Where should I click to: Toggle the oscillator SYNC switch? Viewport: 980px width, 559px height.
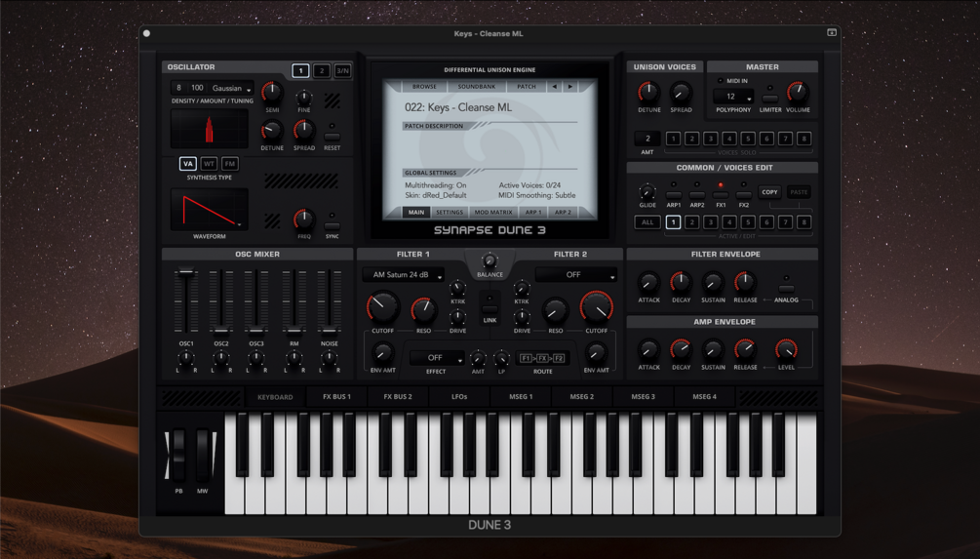pos(332,225)
